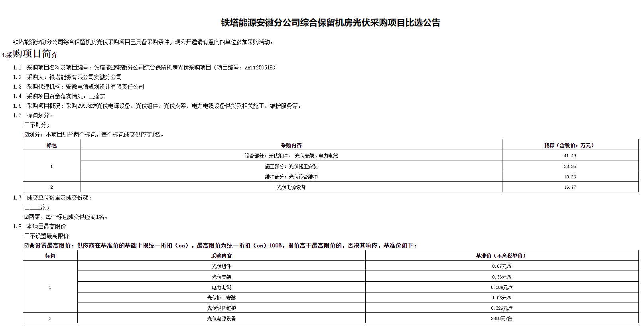Click the announcement title 铁塔能源安徽分公司综合保留机房光伏采购项目比选公告
This screenshot has width=644, height=328.
coord(331,23)
